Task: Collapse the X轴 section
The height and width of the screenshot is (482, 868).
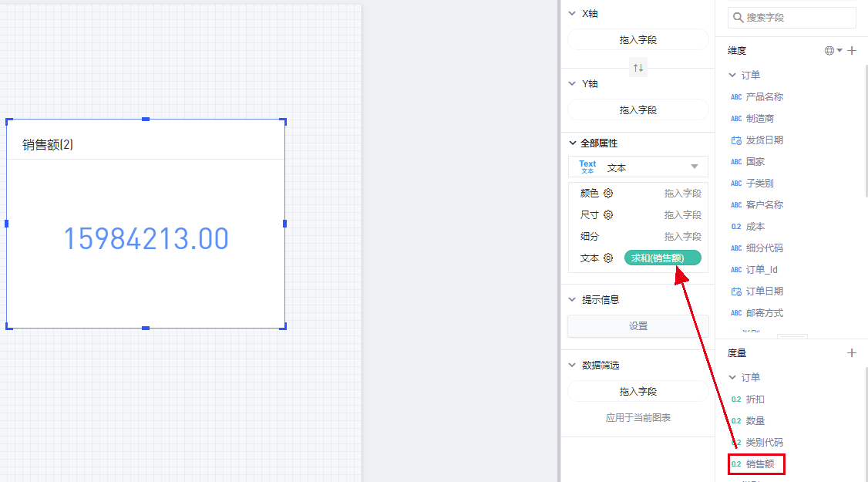Action: tap(572, 14)
